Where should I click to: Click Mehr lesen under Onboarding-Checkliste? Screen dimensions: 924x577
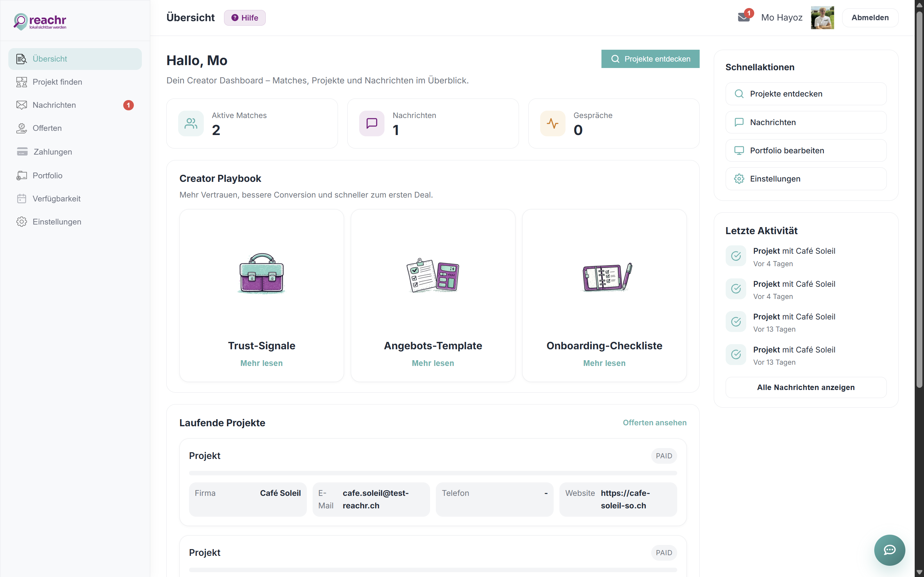coord(604,363)
